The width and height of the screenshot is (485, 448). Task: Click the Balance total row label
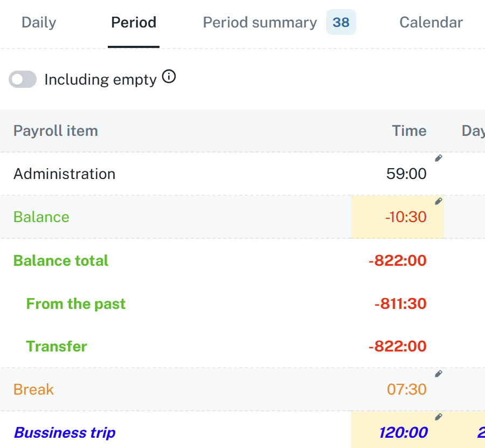pos(61,260)
